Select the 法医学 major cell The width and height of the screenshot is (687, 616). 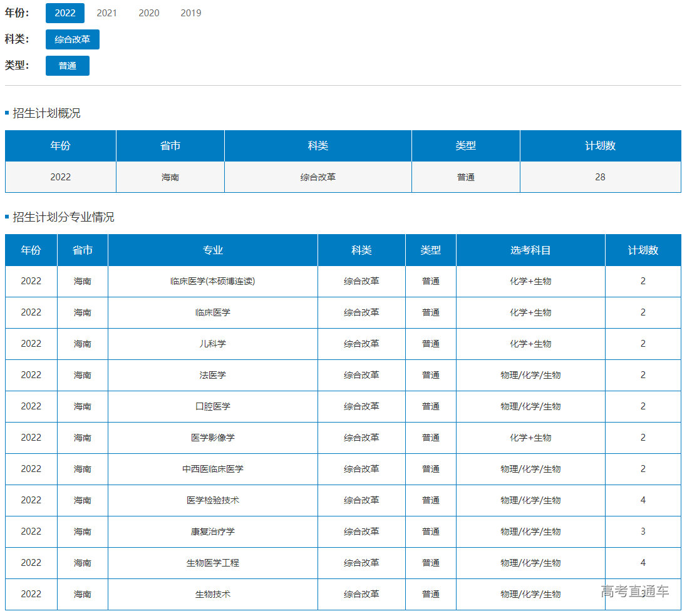(213, 375)
